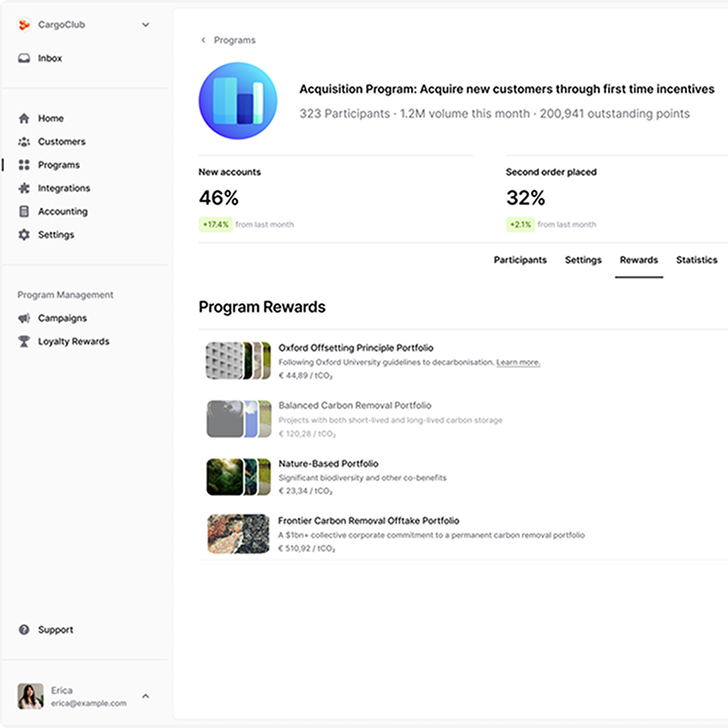The image size is (728, 728).
Task: Switch to the Participants tab
Action: tap(520, 260)
